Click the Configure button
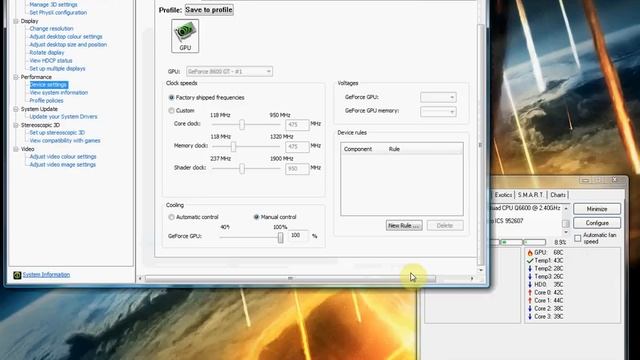The width and height of the screenshot is (640, 360). pos(597,223)
